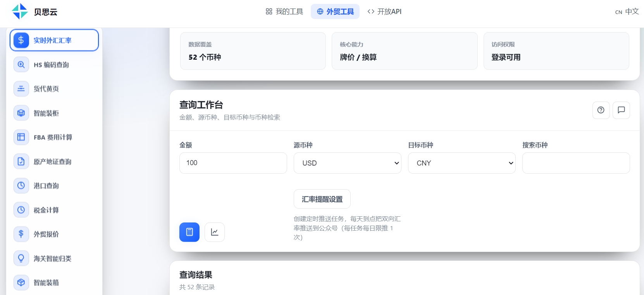Switch language via CN 中文
The image size is (644, 295).
627,12
